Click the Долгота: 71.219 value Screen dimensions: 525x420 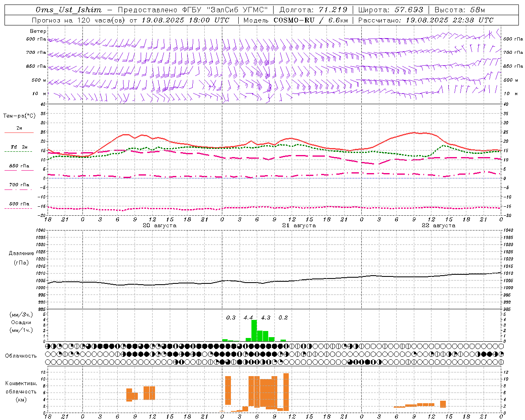[313, 10]
